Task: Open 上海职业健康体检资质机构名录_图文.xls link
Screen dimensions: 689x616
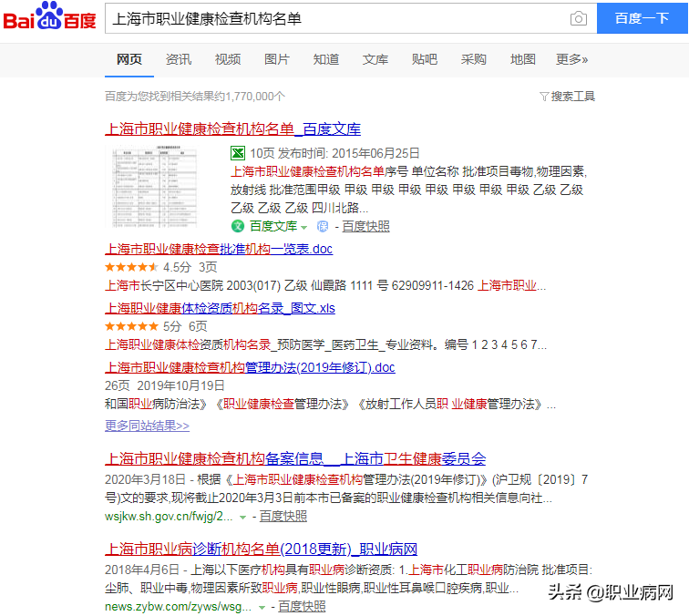Action: point(220,308)
